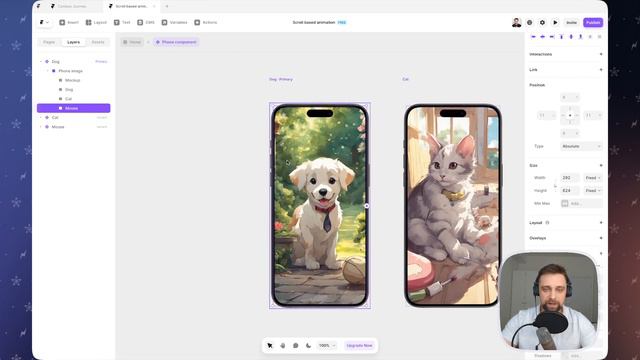
Task: Open the 100% zoom dropdown
Action: click(x=327, y=345)
